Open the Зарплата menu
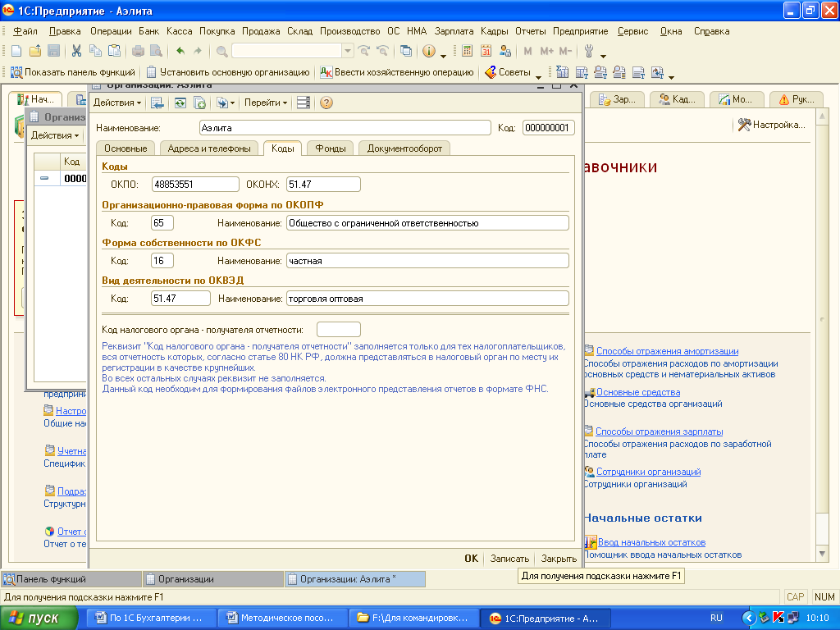The image size is (840, 630). tap(454, 31)
